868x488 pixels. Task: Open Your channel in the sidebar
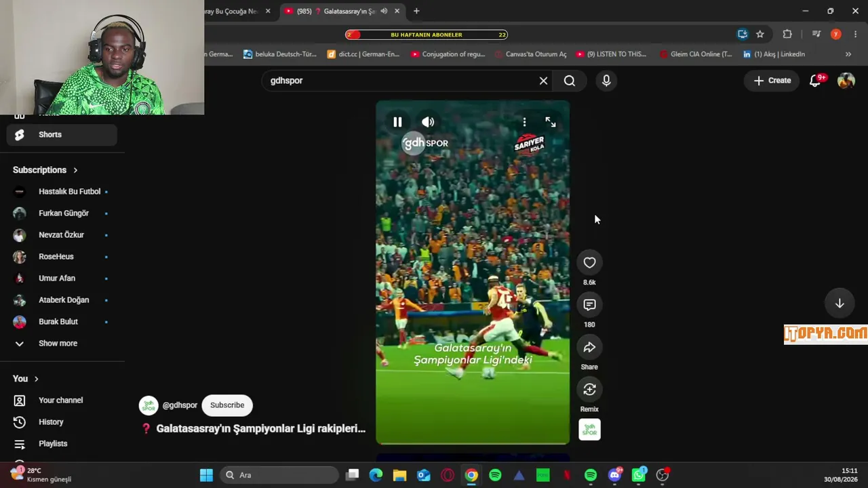click(x=62, y=401)
